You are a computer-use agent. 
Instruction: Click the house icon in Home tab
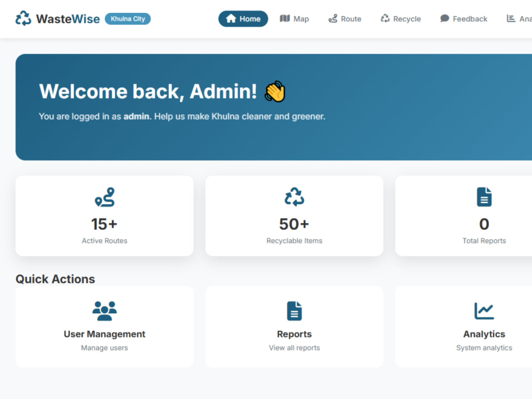tap(231, 19)
